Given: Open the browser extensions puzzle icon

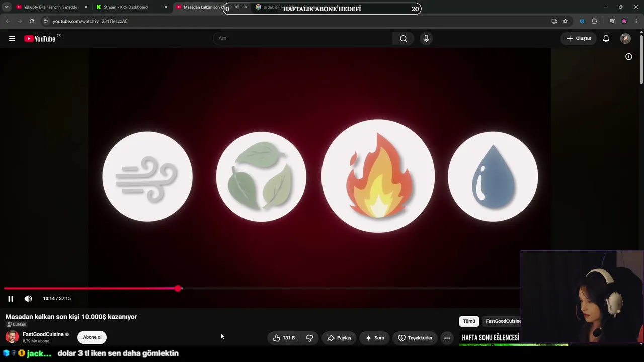Looking at the screenshot, I should click(x=594, y=21).
